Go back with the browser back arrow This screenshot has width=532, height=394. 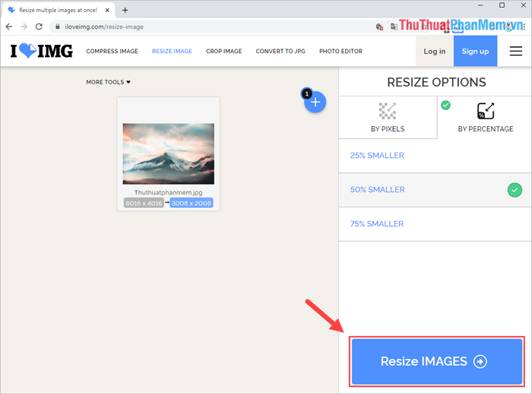9,27
